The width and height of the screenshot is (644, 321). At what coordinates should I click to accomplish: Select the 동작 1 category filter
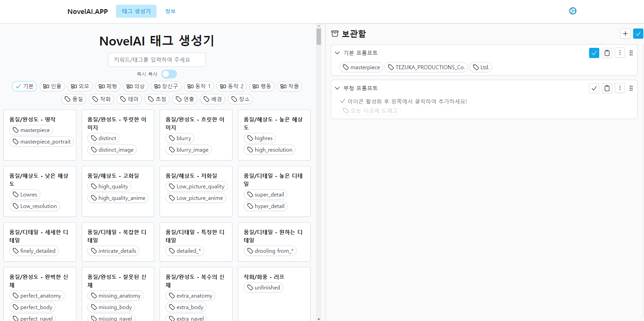pyautogui.click(x=199, y=86)
